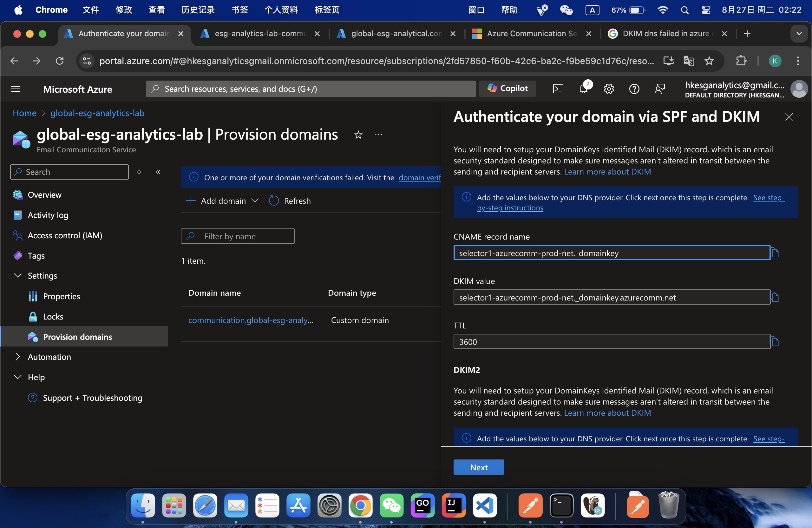Open Chrome tab search dropdown

(799, 34)
